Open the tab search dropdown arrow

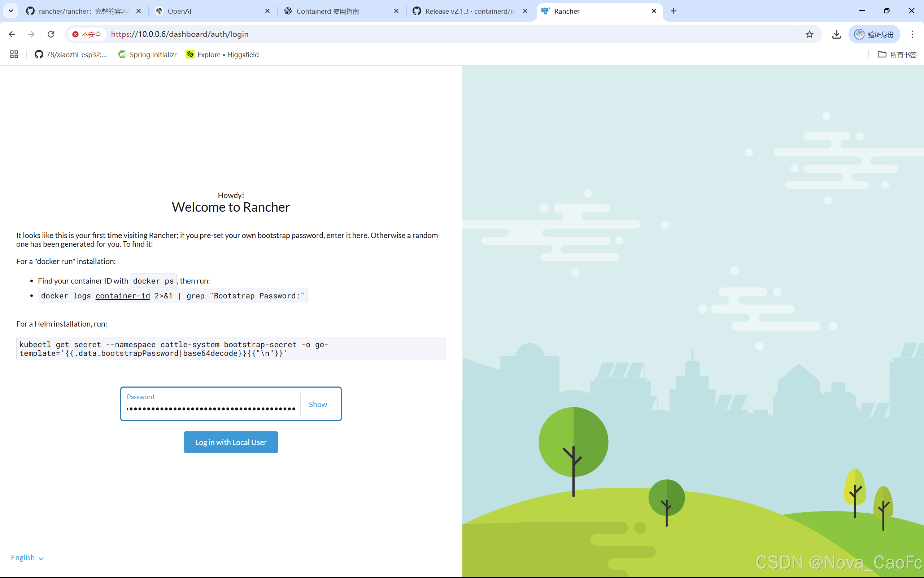pyautogui.click(x=11, y=11)
